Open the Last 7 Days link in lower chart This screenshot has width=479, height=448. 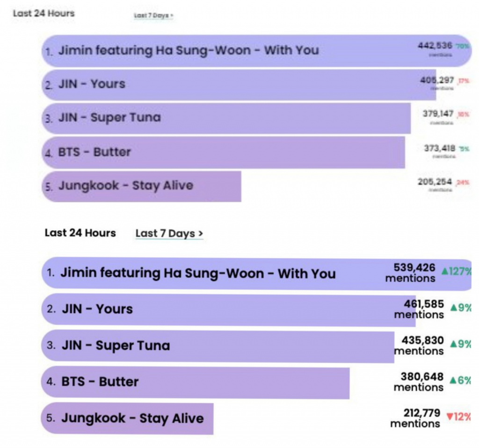(x=169, y=233)
